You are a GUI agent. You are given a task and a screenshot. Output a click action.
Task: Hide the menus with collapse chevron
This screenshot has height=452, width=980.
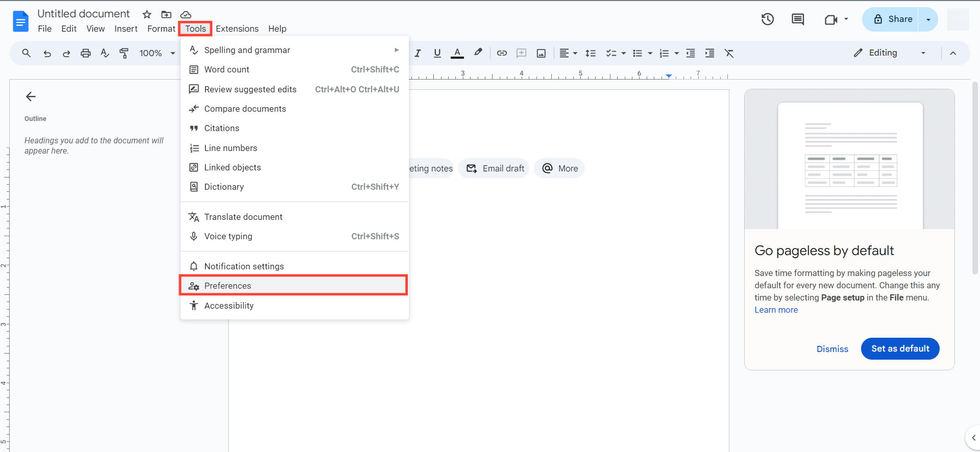(x=953, y=53)
